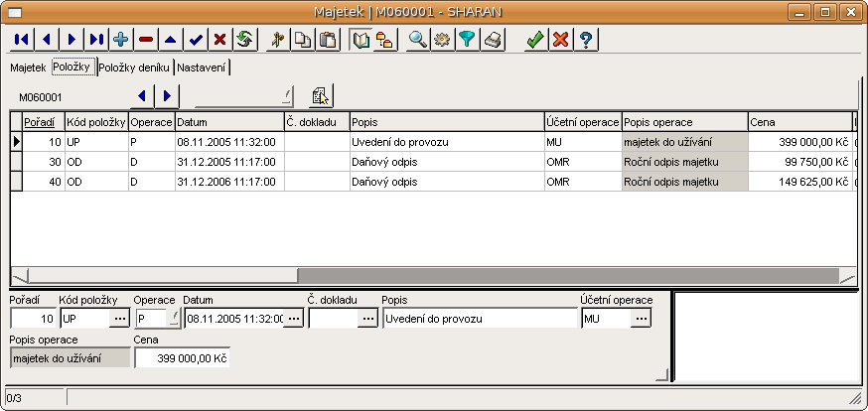Go to first record in toolbar
The width and height of the screenshot is (868, 411).
21,40
